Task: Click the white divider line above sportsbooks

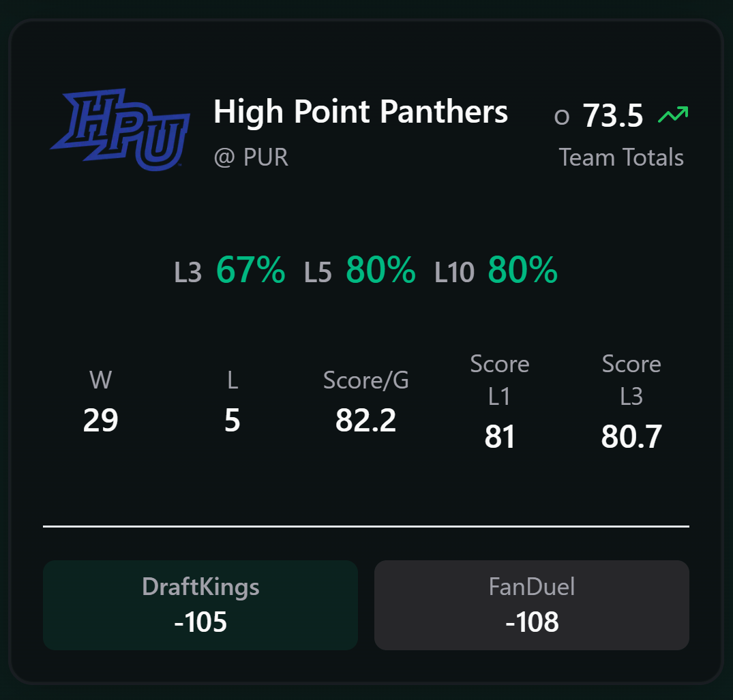Action: 366,526
